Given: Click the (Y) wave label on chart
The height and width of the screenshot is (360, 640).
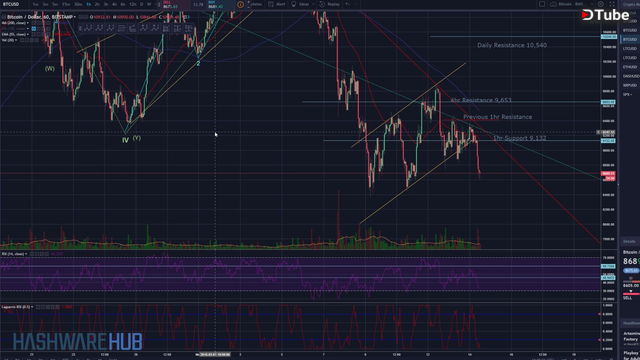Looking at the screenshot, I should coord(137,138).
